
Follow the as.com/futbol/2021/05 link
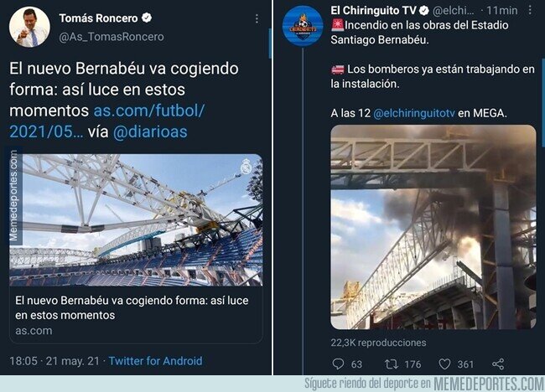coord(107,121)
